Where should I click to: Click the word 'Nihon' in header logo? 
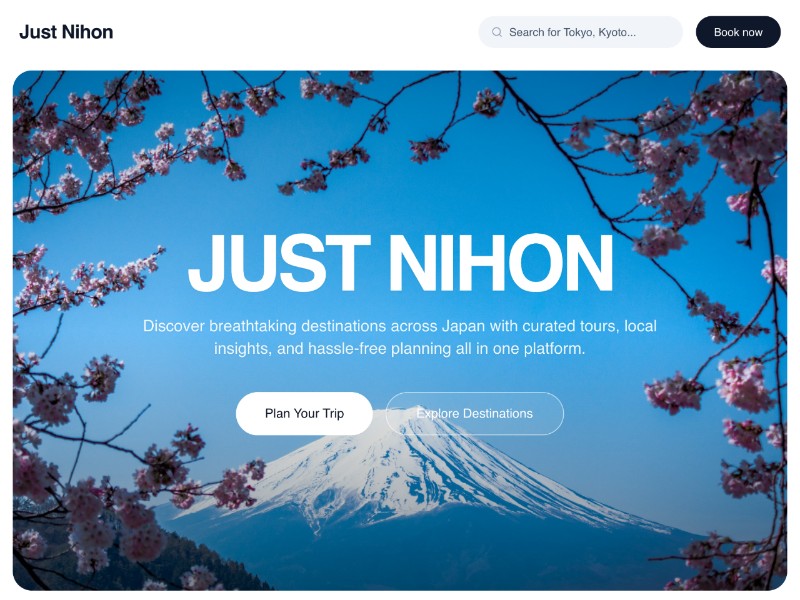pyautogui.click(x=87, y=32)
